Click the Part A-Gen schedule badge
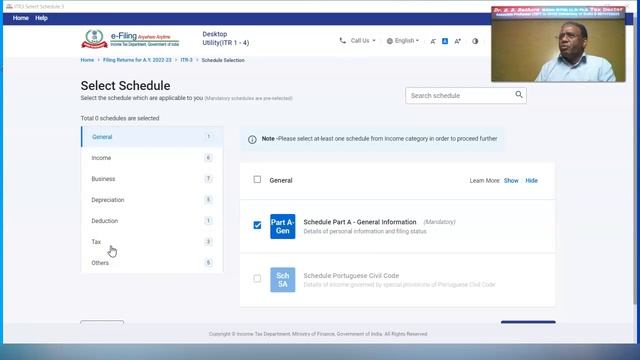This screenshot has height=360, width=640. (x=282, y=227)
